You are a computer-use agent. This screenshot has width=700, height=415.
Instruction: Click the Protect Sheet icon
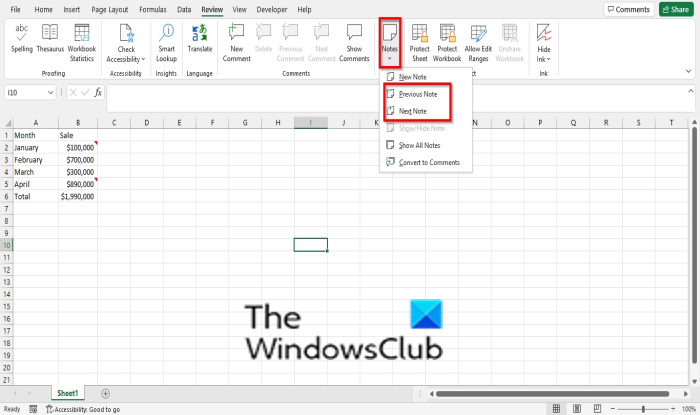point(419,33)
